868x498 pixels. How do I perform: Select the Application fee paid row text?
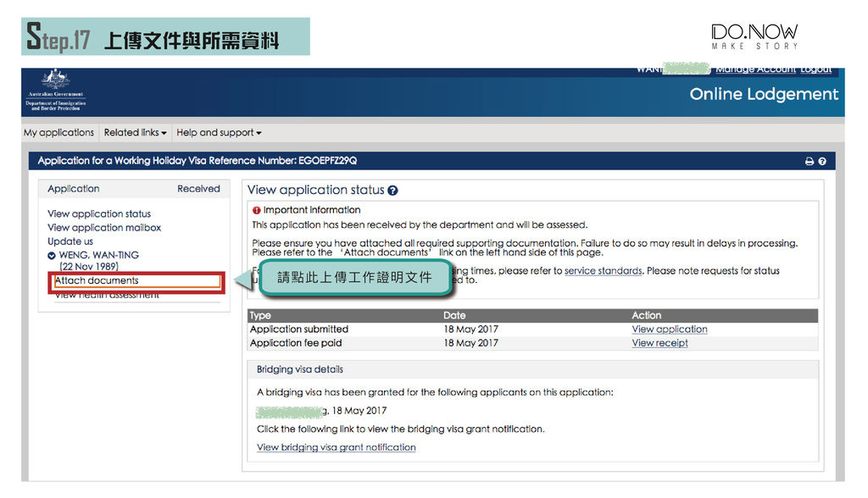tap(296, 343)
